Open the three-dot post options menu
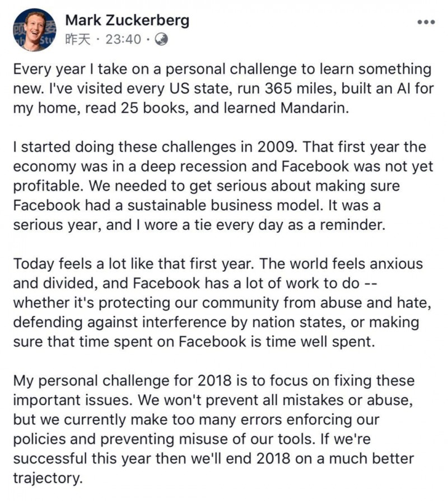Viewport: 448px width, 501px height. (x=426, y=22)
